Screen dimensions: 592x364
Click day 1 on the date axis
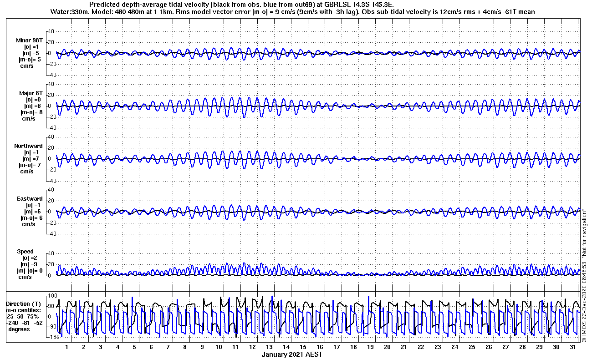[67, 347]
